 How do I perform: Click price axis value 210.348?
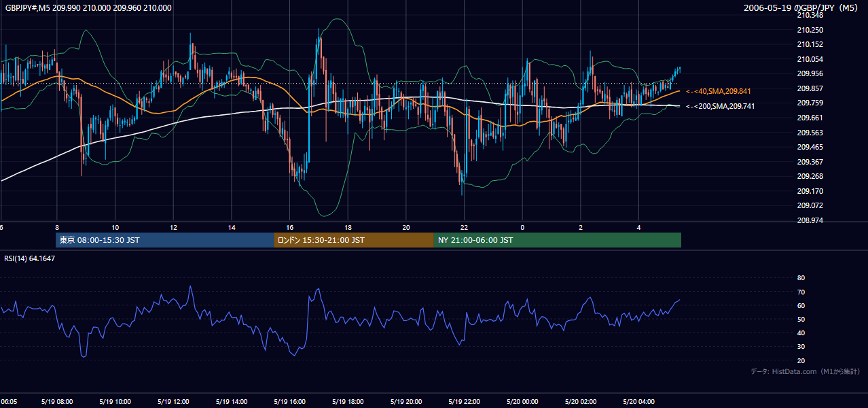click(x=810, y=16)
